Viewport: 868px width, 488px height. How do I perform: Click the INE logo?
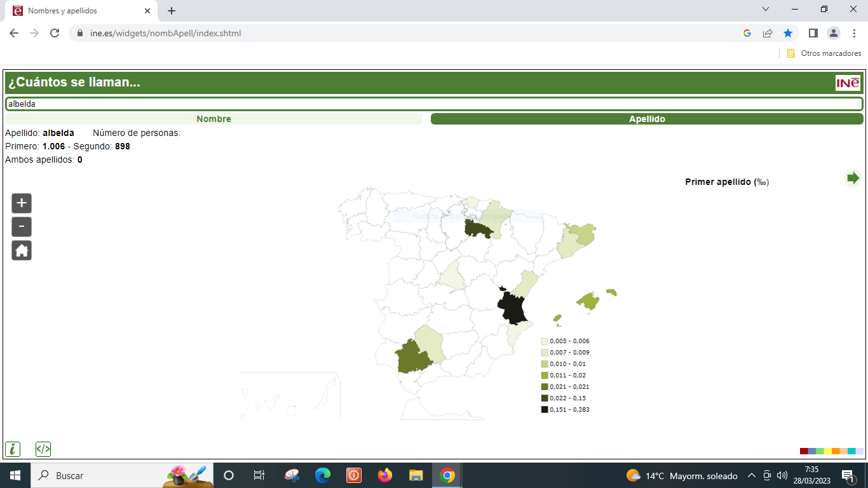pyautogui.click(x=848, y=83)
